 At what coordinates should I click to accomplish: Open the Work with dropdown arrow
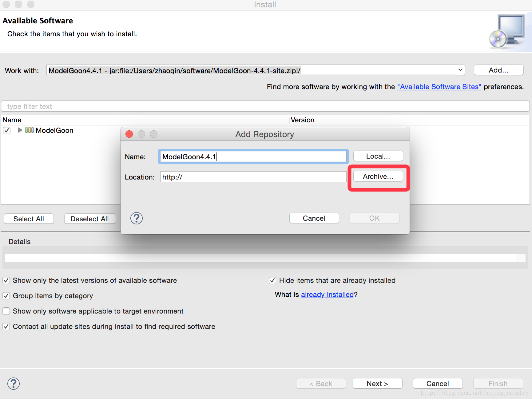click(460, 70)
